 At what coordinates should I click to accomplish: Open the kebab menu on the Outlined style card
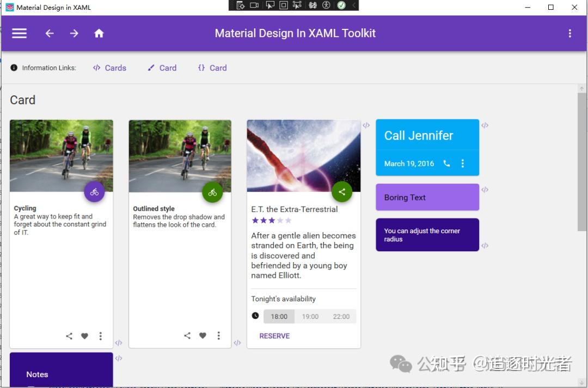(x=219, y=336)
